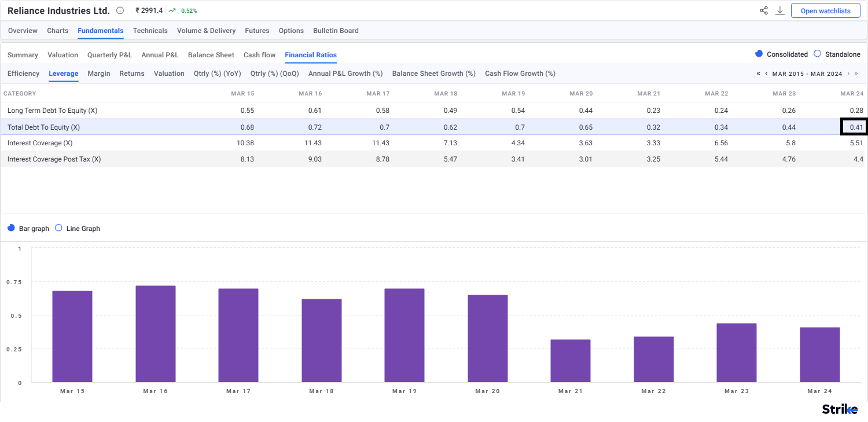Screen dimensions: 868x422
Task: Click the download icon
Action: click(780, 10)
